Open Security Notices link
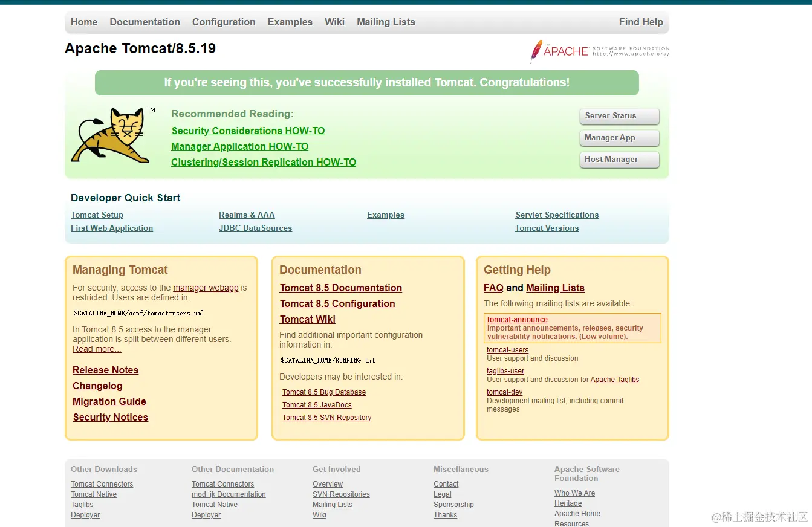 point(111,417)
